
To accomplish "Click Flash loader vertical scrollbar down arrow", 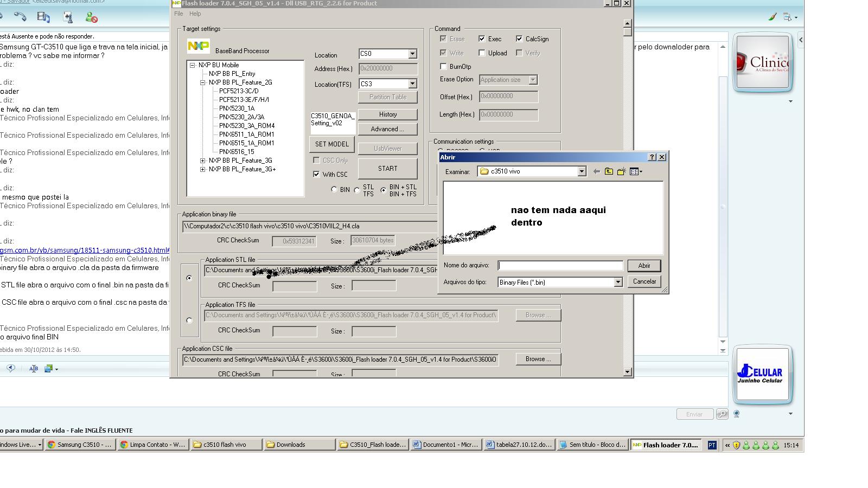I will (628, 372).
